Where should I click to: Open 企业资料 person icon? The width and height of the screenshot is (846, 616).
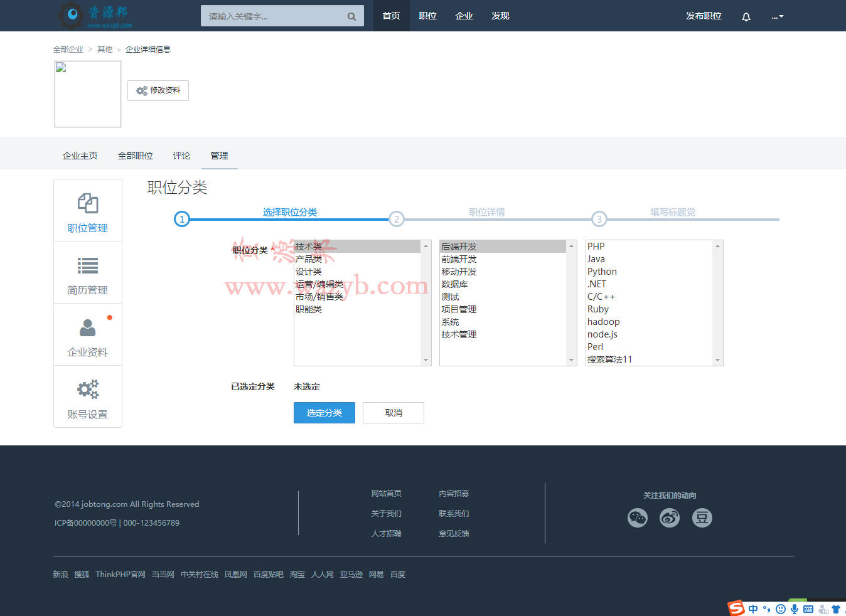88,327
